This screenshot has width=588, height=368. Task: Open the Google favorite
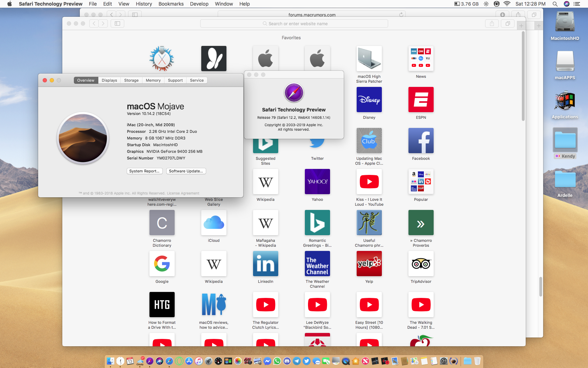click(x=162, y=264)
